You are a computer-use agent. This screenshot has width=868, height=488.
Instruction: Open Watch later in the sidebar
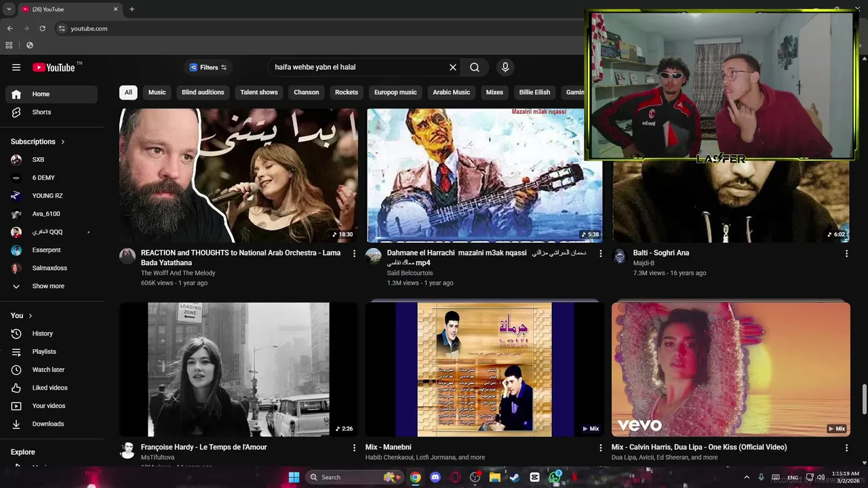click(52, 369)
